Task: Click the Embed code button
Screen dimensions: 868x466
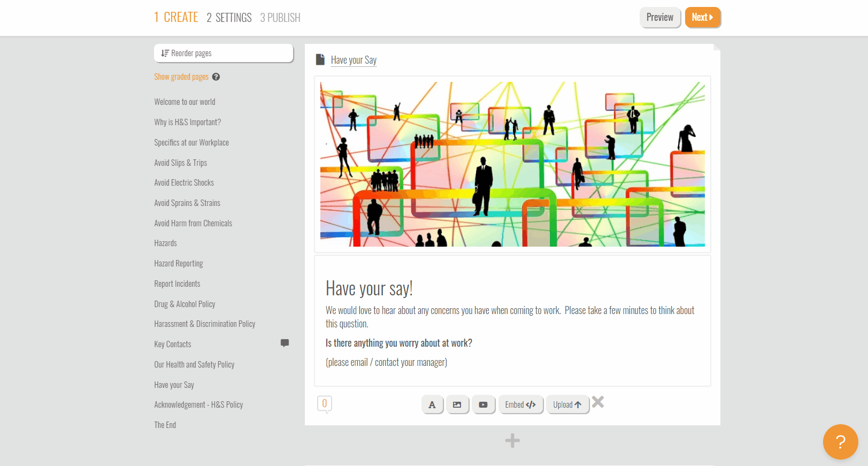Action: tap(520, 405)
